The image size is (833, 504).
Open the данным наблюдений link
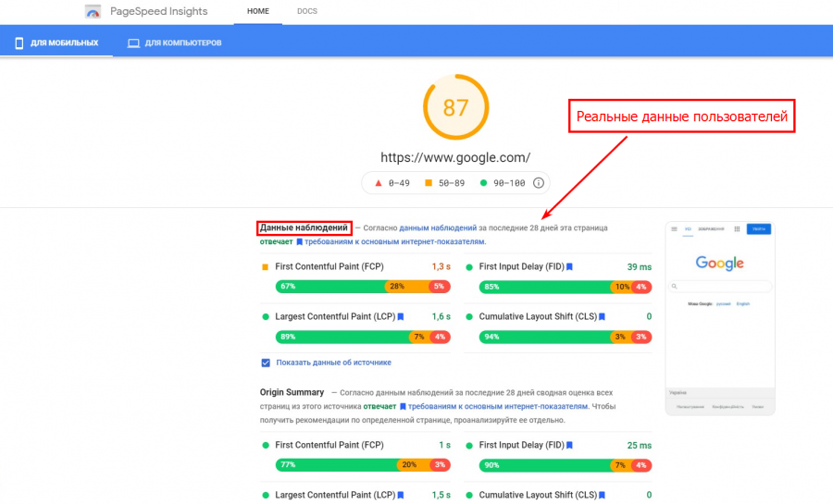pyautogui.click(x=438, y=227)
